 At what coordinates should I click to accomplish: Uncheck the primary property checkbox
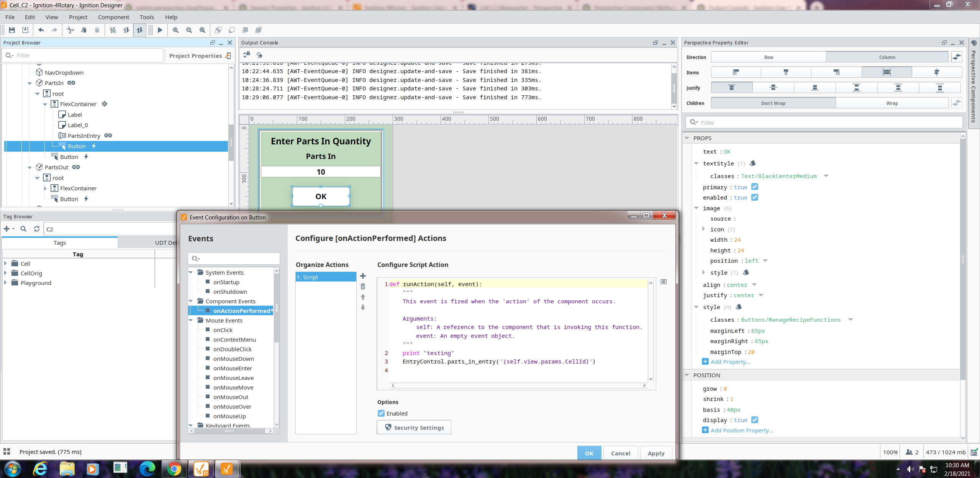pos(754,187)
